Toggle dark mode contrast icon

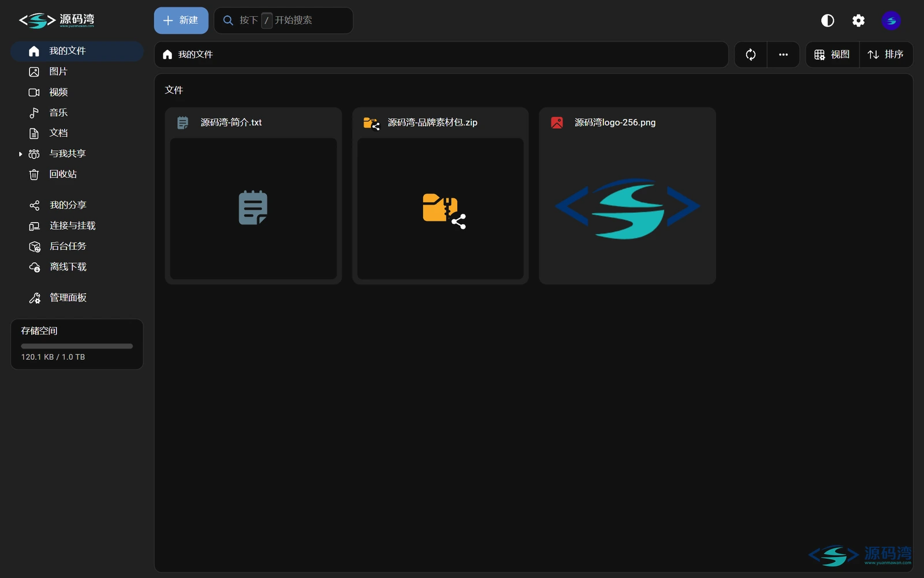point(828,21)
